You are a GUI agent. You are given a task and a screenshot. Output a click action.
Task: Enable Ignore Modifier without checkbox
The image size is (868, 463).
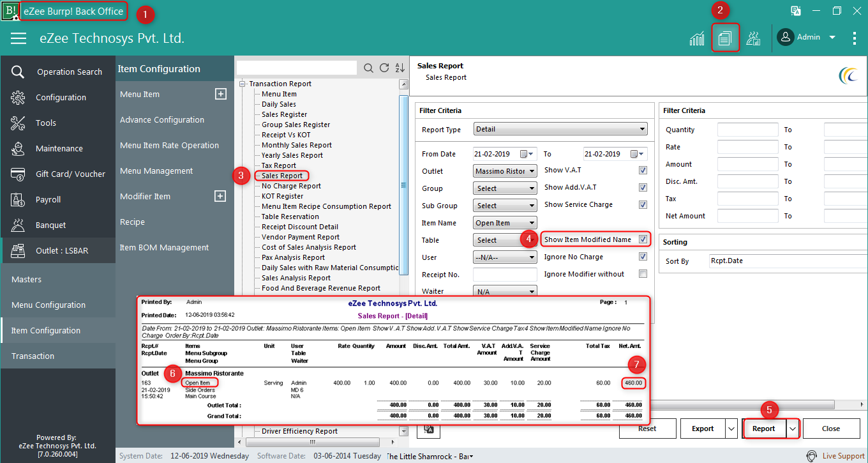point(643,274)
